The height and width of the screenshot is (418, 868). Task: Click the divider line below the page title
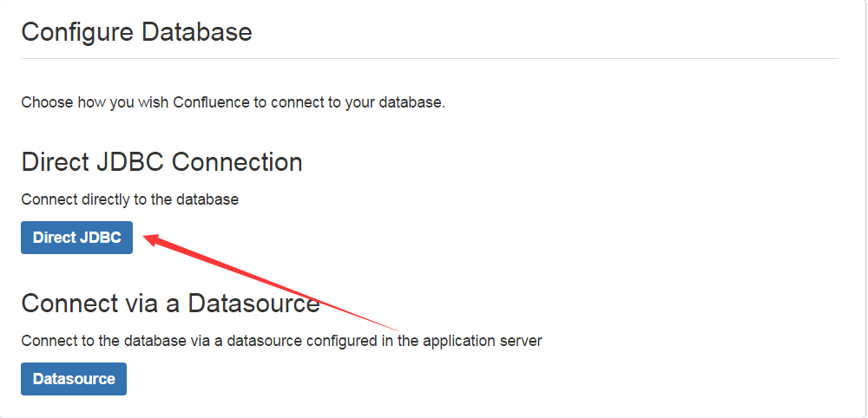pyautogui.click(x=430, y=59)
